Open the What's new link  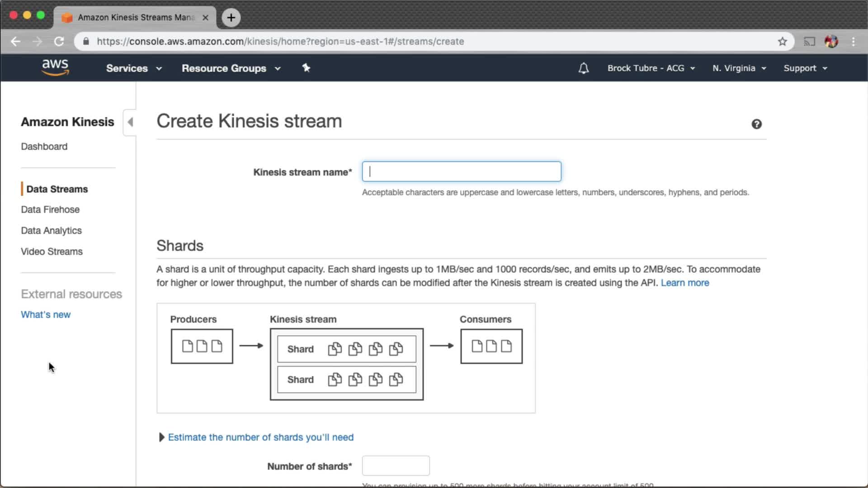tap(46, 314)
